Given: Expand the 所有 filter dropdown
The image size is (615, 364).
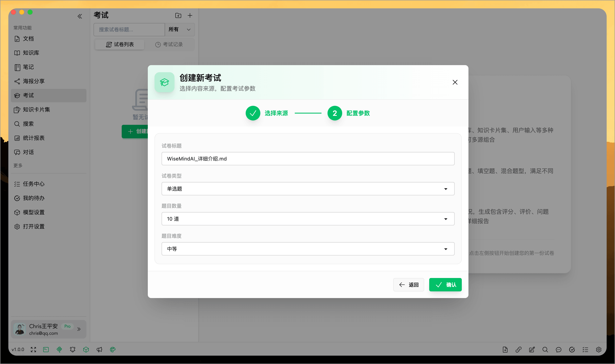Looking at the screenshot, I should 180,29.
